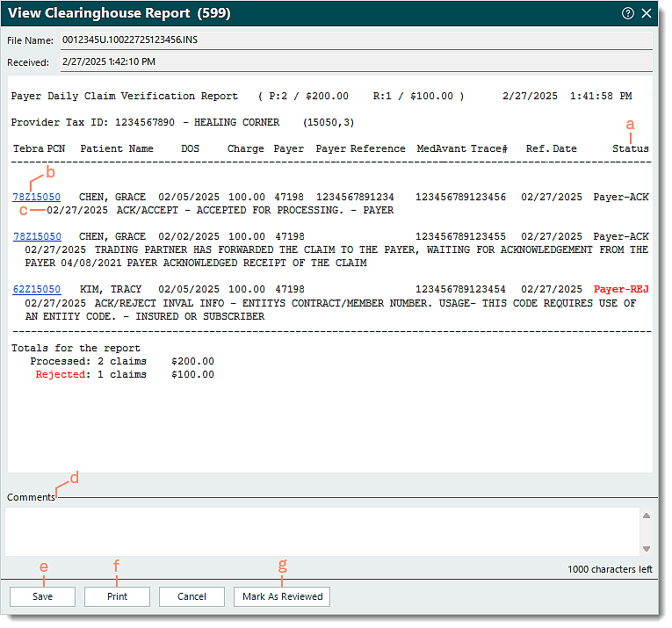Select trace number 123456789123456

click(x=460, y=197)
